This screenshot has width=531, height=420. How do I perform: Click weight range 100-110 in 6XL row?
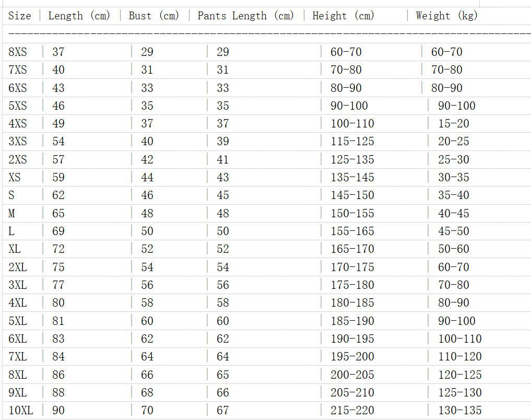point(459,339)
